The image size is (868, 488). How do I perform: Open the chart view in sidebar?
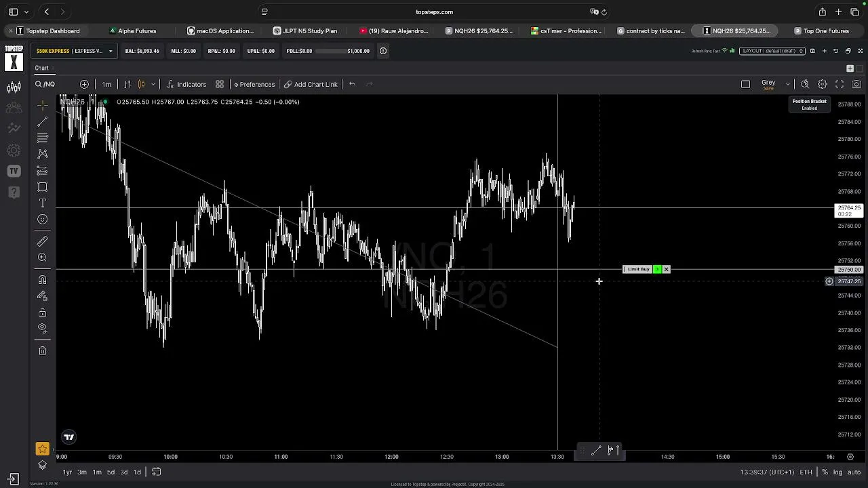coord(14,87)
